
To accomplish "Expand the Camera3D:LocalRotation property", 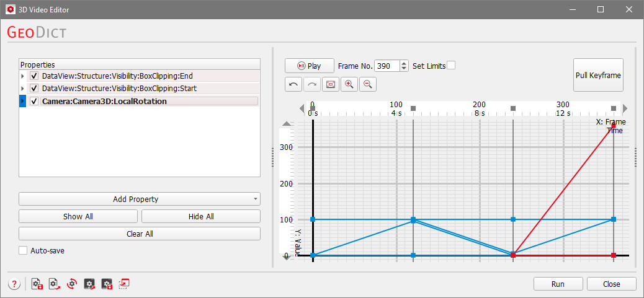I will pos(23,101).
